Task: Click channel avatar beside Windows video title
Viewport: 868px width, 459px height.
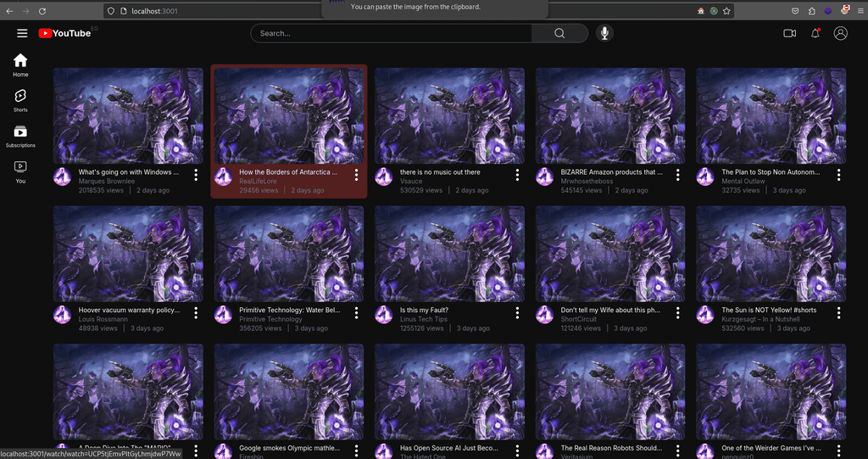Action: [x=62, y=176]
